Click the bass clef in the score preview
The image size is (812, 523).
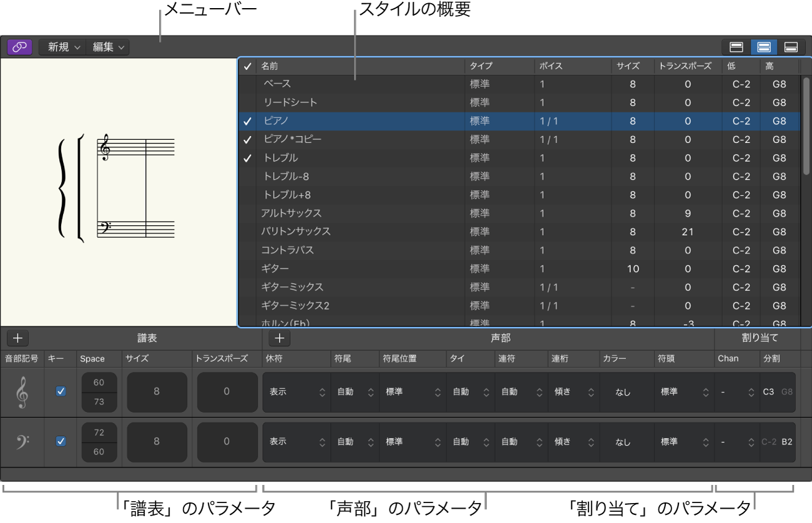click(x=105, y=229)
